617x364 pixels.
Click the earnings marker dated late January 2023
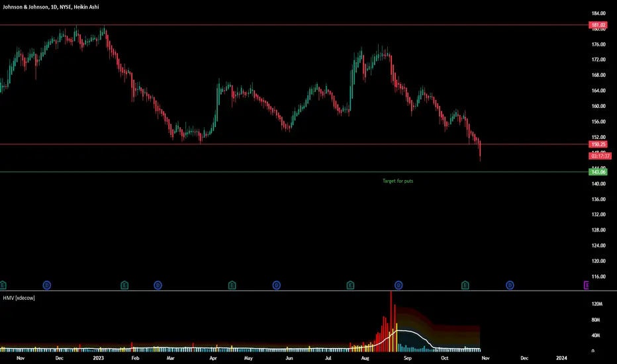click(x=124, y=285)
